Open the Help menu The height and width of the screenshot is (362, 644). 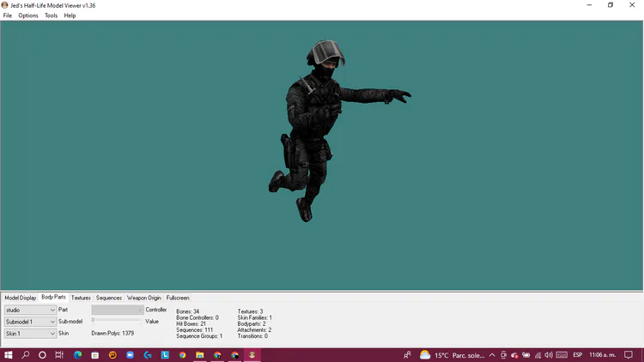coord(70,15)
